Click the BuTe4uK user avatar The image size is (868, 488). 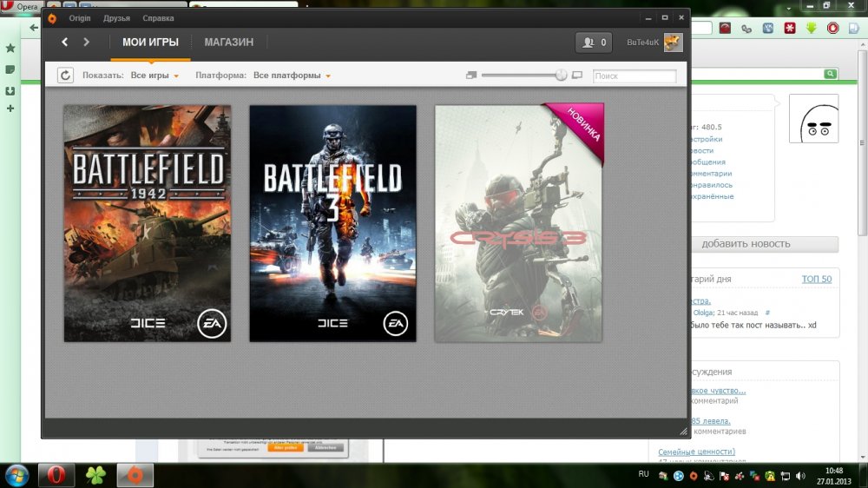pos(674,42)
